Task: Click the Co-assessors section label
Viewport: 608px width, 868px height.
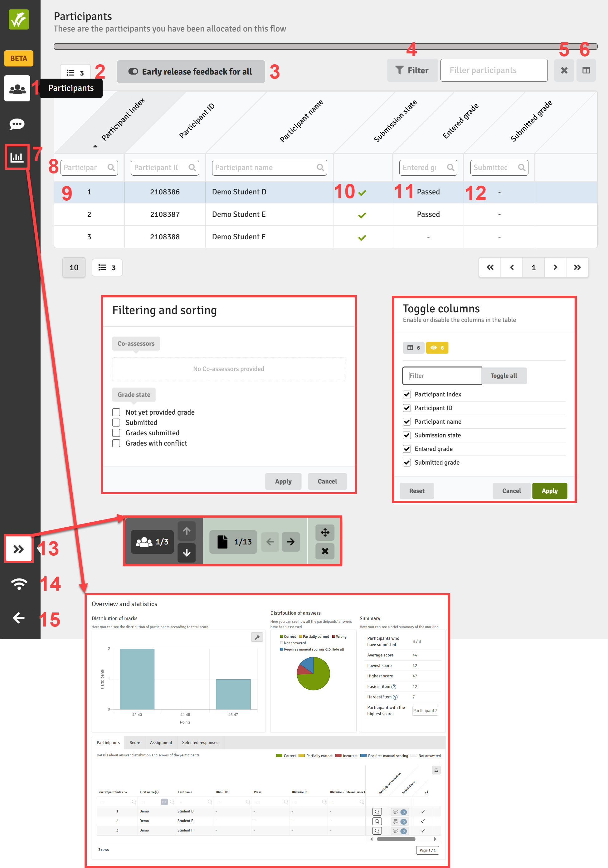Action: tap(136, 344)
